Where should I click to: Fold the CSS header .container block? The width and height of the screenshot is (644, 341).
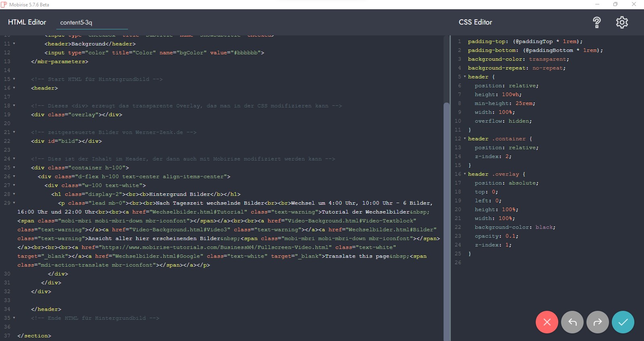pos(465,139)
